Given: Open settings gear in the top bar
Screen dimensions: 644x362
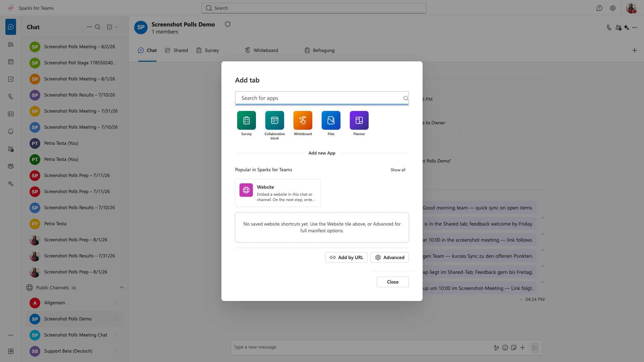Looking at the screenshot, I should click(x=613, y=8).
